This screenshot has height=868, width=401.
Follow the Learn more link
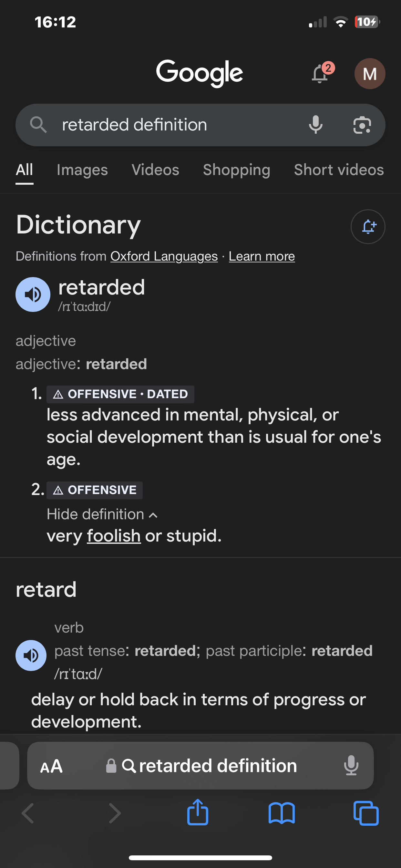[262, 256]
